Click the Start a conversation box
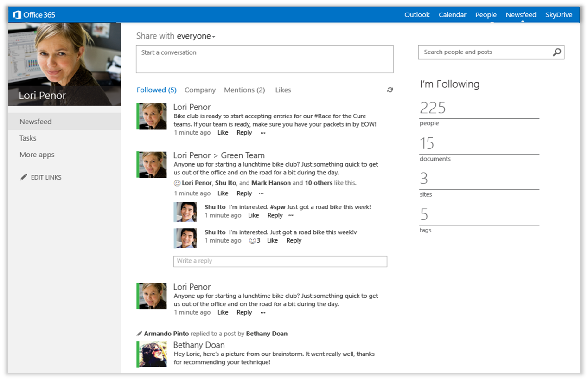The image size is (588, 380). (x=264, y=59)
